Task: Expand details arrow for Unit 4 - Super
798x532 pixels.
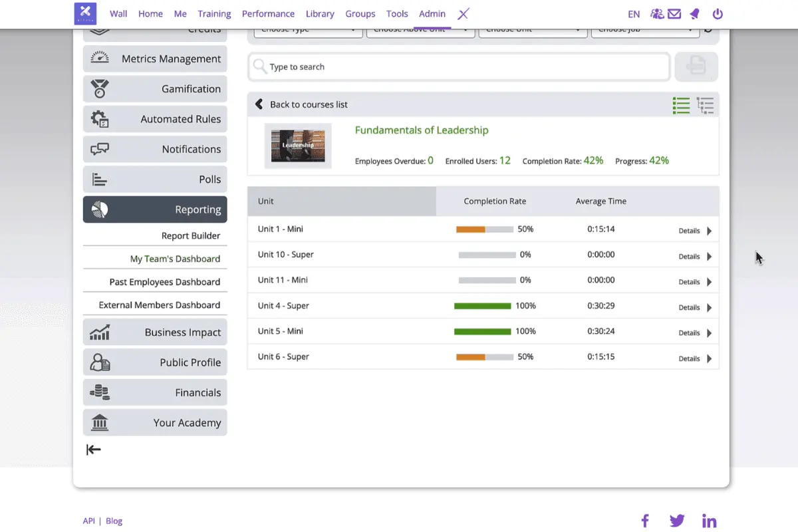Action: (709, 307)
